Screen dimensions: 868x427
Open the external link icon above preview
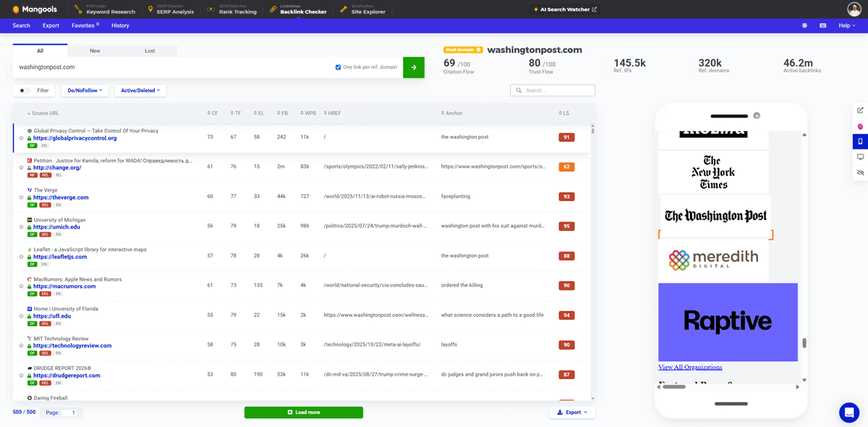click(x=859, y=110)
